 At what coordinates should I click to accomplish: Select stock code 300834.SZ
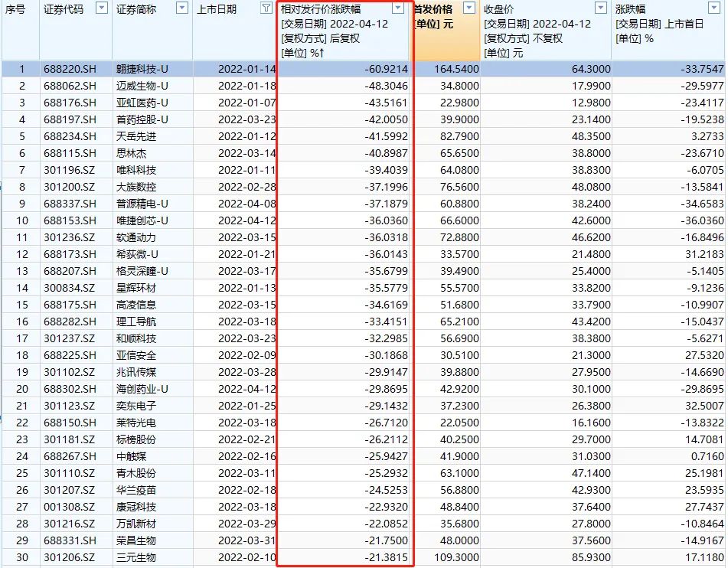(x=69, y=288)
